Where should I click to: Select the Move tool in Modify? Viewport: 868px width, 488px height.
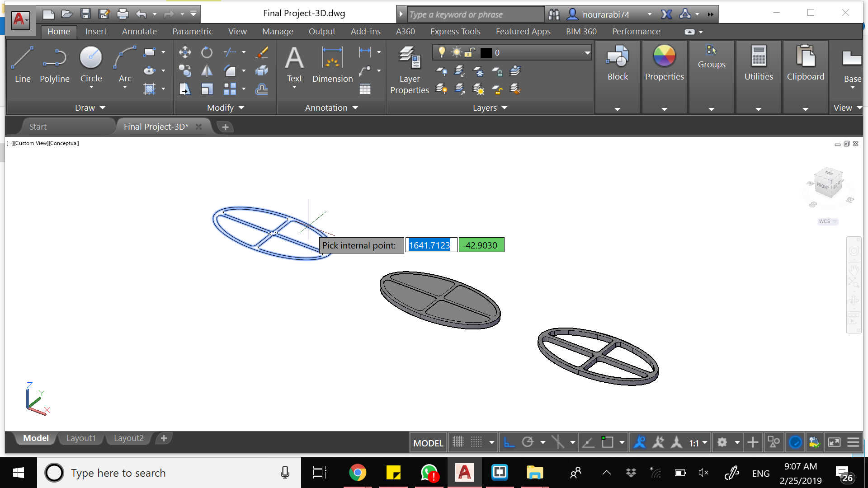coord(184,52)
